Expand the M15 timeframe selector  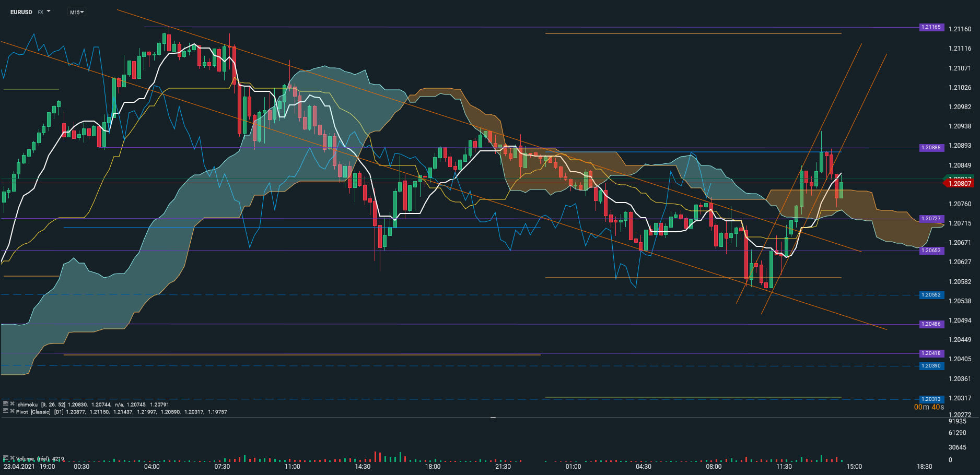point(77,12)
